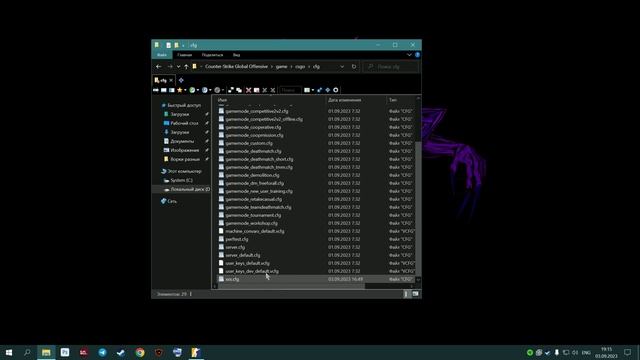Open the Главная ribbon tab

184,55
